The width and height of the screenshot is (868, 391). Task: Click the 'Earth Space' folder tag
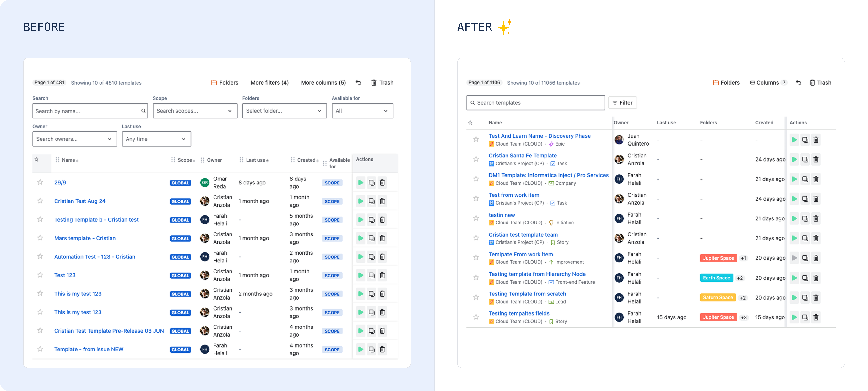click(716, 278)
